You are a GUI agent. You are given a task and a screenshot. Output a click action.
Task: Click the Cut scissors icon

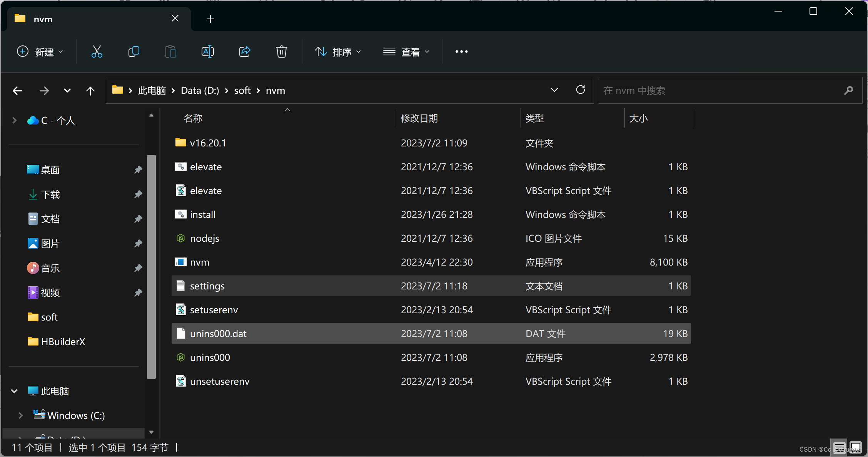pos(97,52)
